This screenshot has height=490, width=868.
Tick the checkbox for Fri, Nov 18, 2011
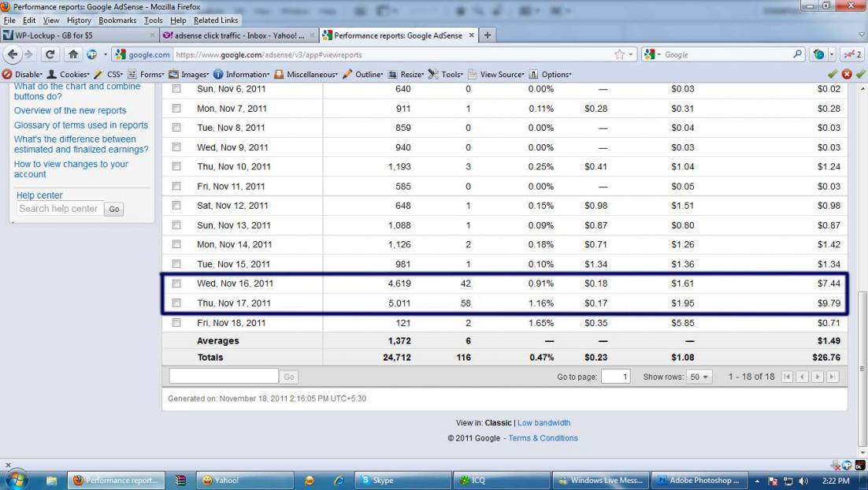coord(176,323)
